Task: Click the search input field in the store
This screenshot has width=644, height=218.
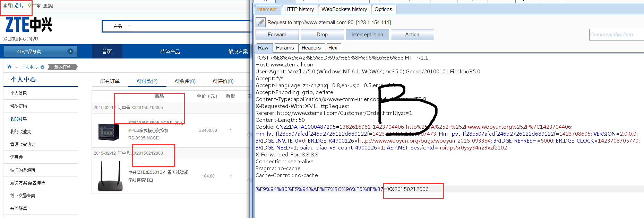Action: [191, 26]
